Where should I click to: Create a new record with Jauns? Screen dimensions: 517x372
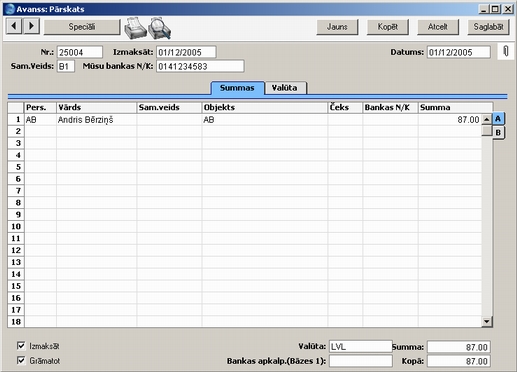click(337, 27)
